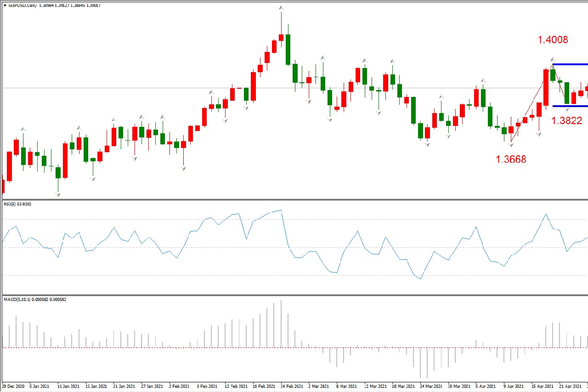Click the down fractal arrow just above the 1.3668 label
Image resolution: width=588 pixels, height=392 pixels.
point(511,145)
